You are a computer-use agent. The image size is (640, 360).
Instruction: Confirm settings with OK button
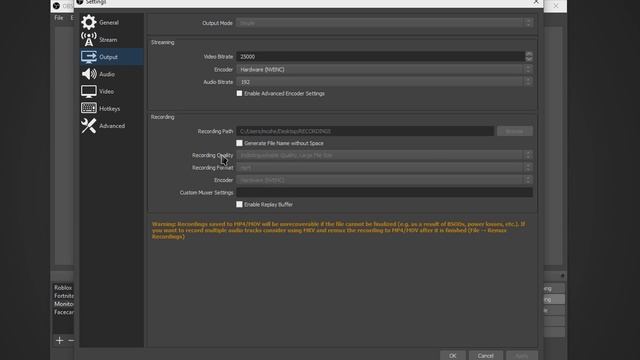[x=453, y=356]
